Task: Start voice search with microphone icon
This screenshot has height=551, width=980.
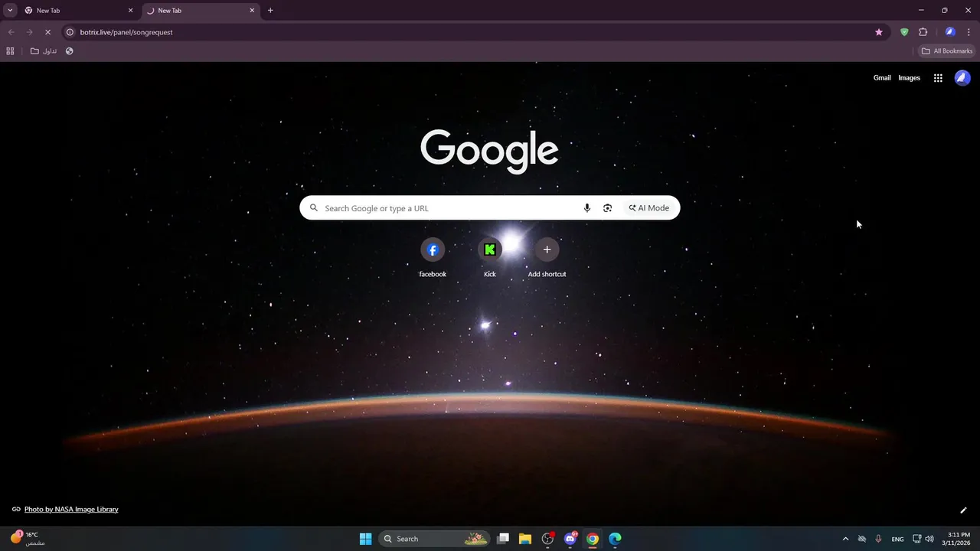Action: pos(587,208)
